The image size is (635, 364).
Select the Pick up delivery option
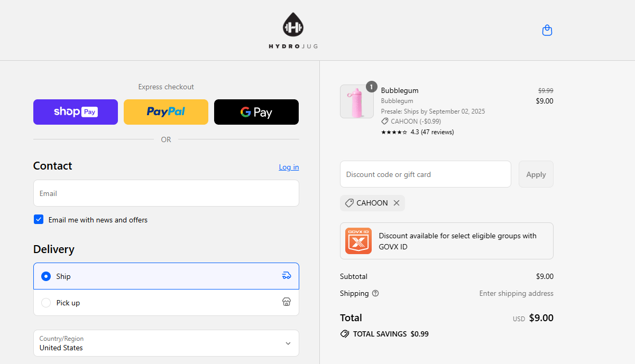click(x=166, y=303)
